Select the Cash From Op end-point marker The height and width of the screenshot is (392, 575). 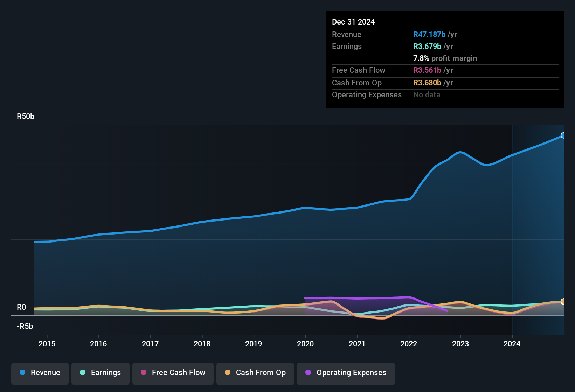[563, 301]
